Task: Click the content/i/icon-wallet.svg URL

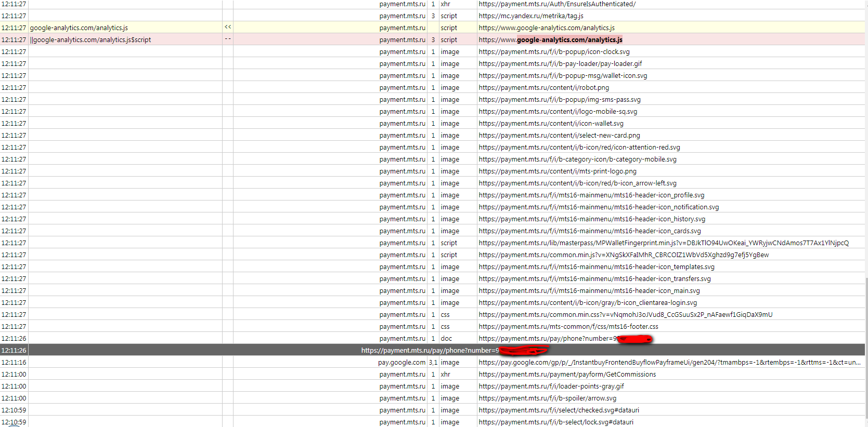Action: [x=551, y=124]
